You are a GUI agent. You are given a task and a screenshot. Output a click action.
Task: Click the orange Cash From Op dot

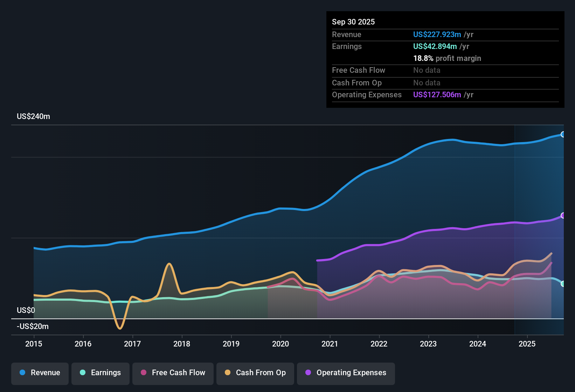[228, 373]
